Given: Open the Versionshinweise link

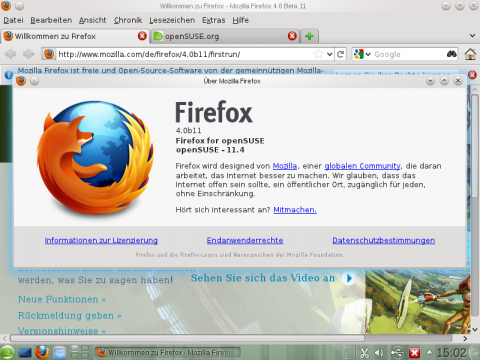Looking at the screenshot, I should pyautogui.click(x=62, y=330).
